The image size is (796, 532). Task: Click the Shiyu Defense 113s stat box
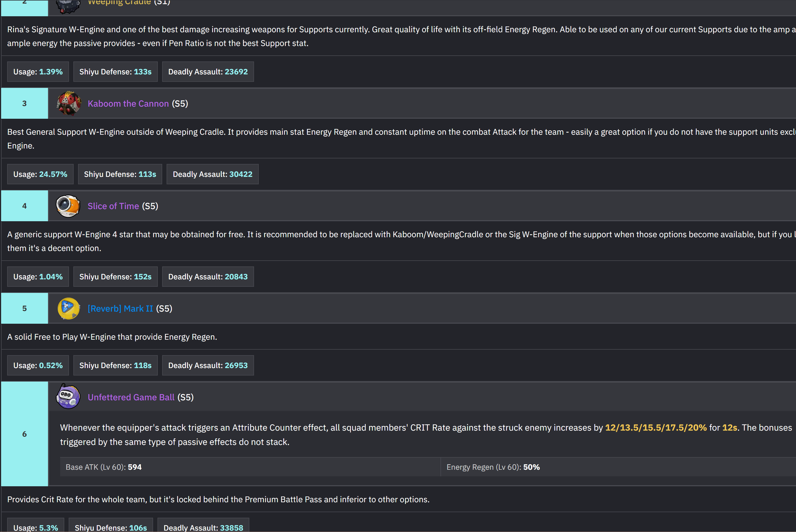click(x=120, y=174)
